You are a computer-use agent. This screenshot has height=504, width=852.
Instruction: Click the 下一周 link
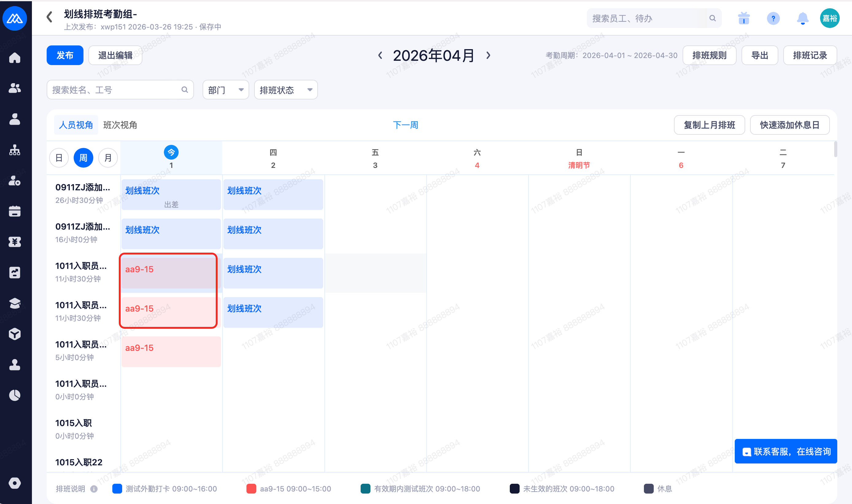click(x=405, y=125)
